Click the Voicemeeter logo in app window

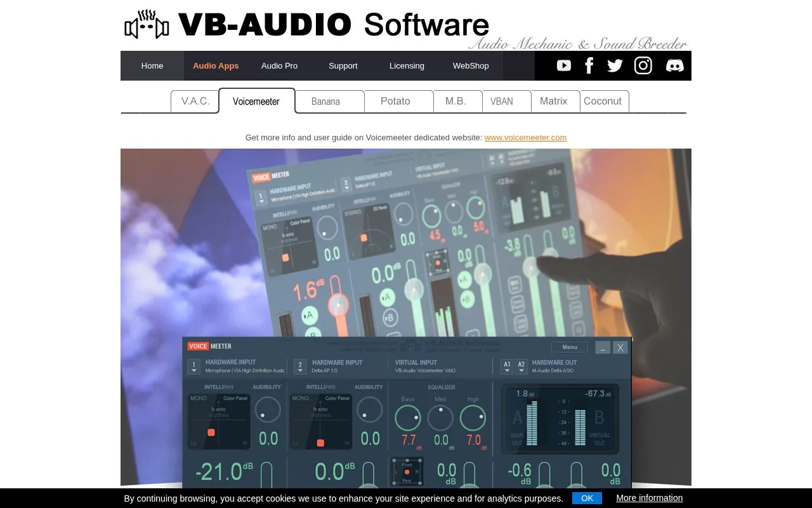[210, 346]
